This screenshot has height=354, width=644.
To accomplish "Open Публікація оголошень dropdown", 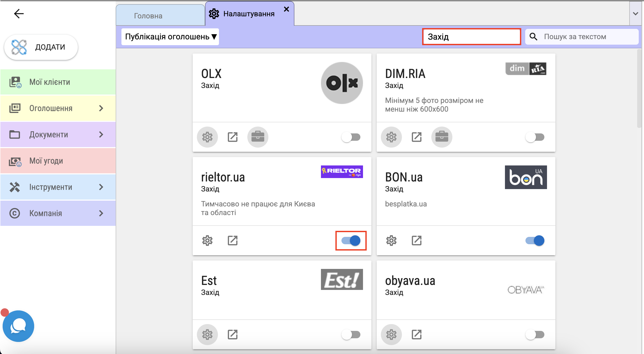I will tap(170, 37).
